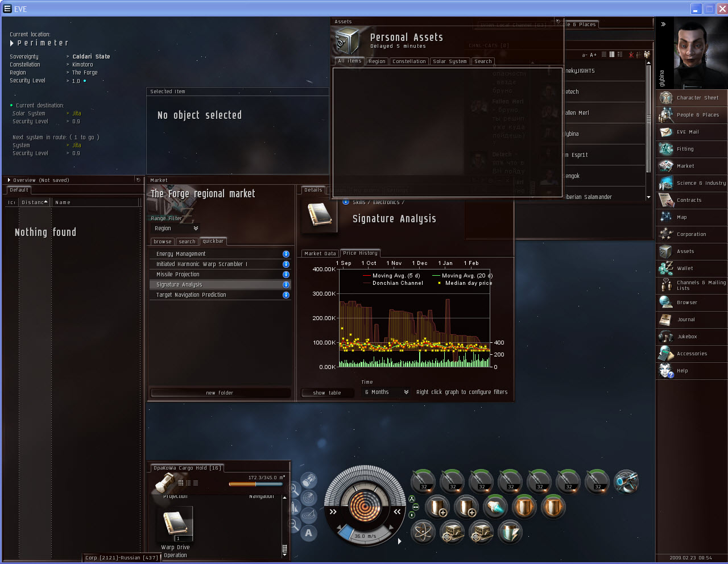Screen dimensions: 728x564
Task: Increase channel font size with A+
Action: (x=593, y=55)
